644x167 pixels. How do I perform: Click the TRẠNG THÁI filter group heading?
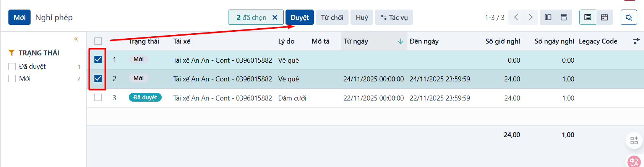point(39,53)
